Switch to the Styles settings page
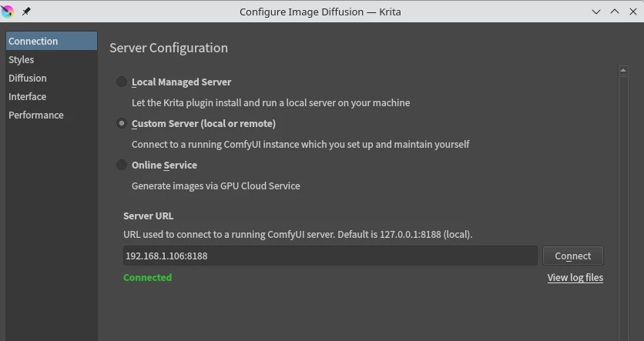 (x=22, y=60)
